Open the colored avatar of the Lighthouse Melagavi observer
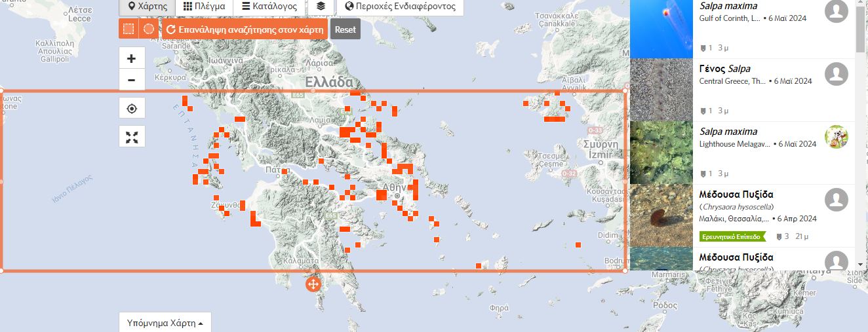The width and height of the screenshot is (868, 332). [x=836, y=137]
